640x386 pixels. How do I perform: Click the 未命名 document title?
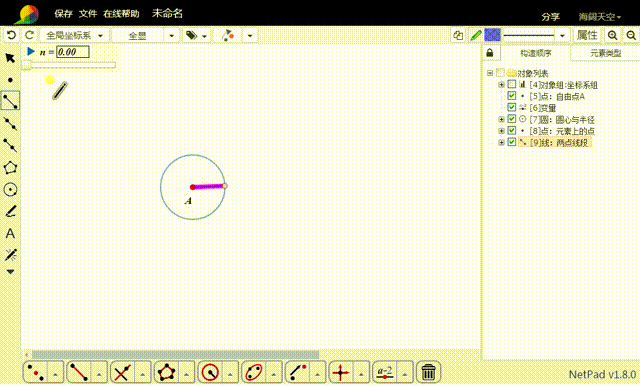(167, 13)
